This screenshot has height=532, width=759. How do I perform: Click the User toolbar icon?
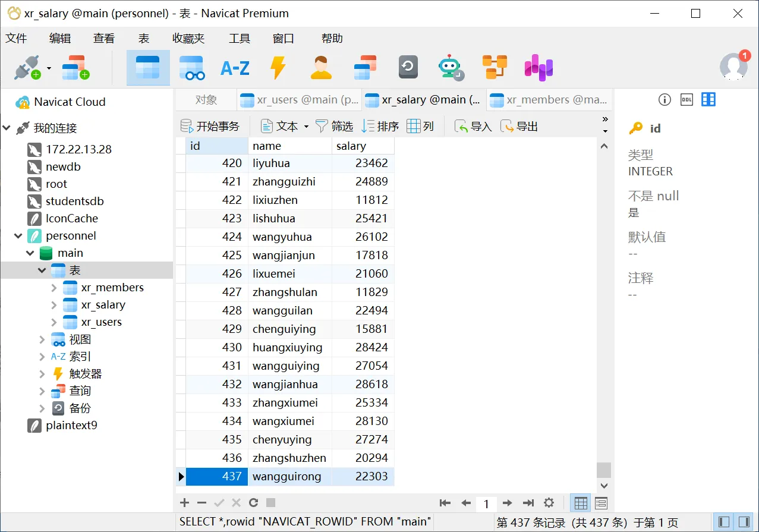[x=321, y=68]
